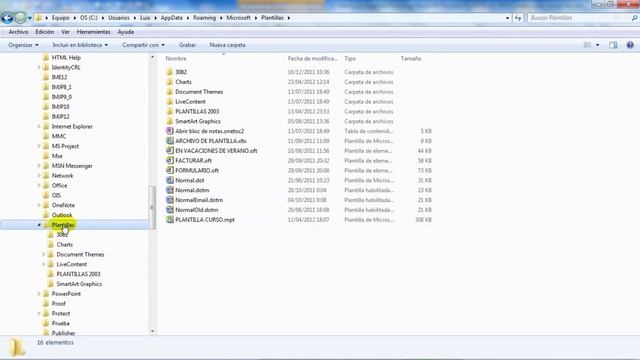Image resolution: width=640 pixels, height=360 pixels.
Task: Click the Word icon for Normal.dot
Action: click(x=170, y=180)
